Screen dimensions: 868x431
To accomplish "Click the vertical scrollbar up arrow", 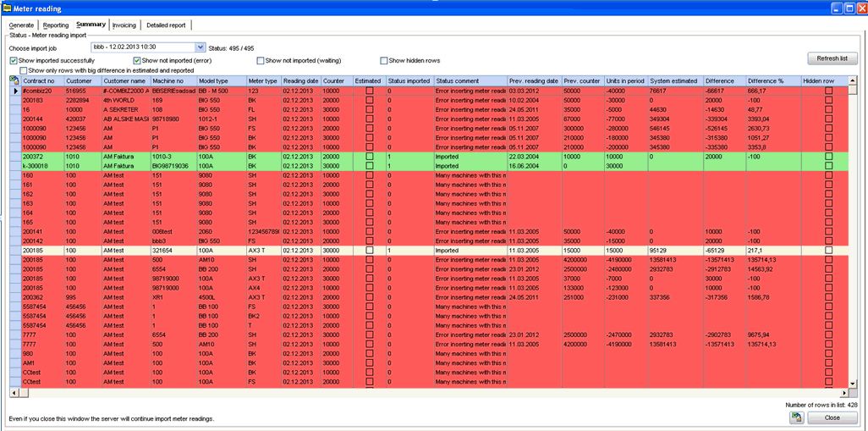I will point(854,80).
